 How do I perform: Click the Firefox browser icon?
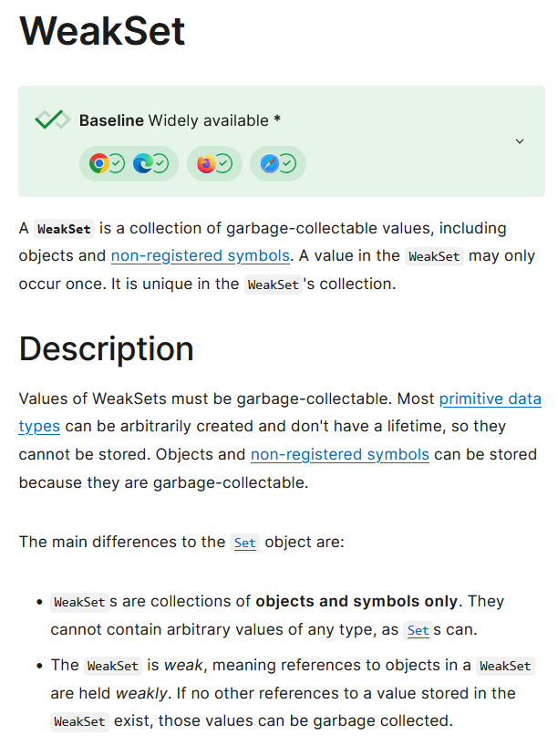(x=206, y=163)
